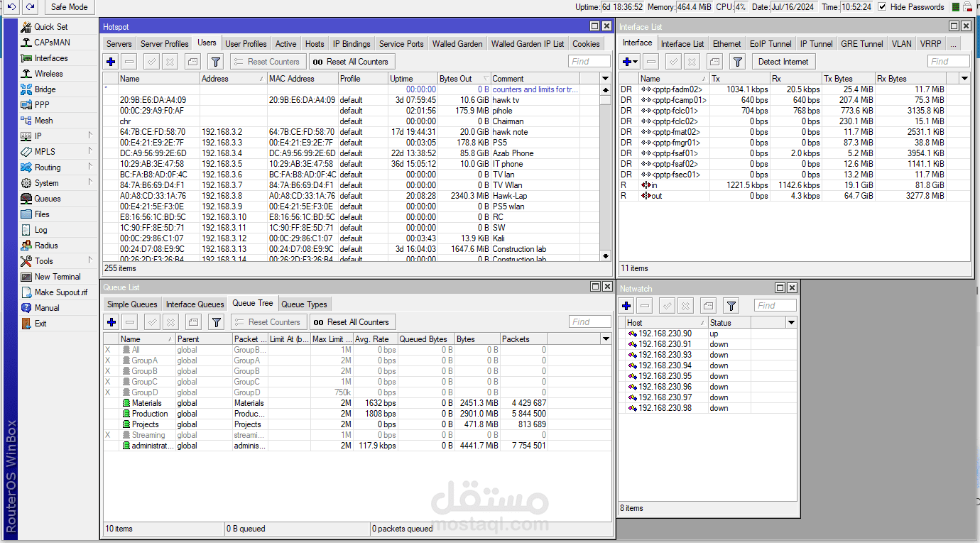Switch to Queue Types tab
980x545 pixels.
[x=305, y=304]
